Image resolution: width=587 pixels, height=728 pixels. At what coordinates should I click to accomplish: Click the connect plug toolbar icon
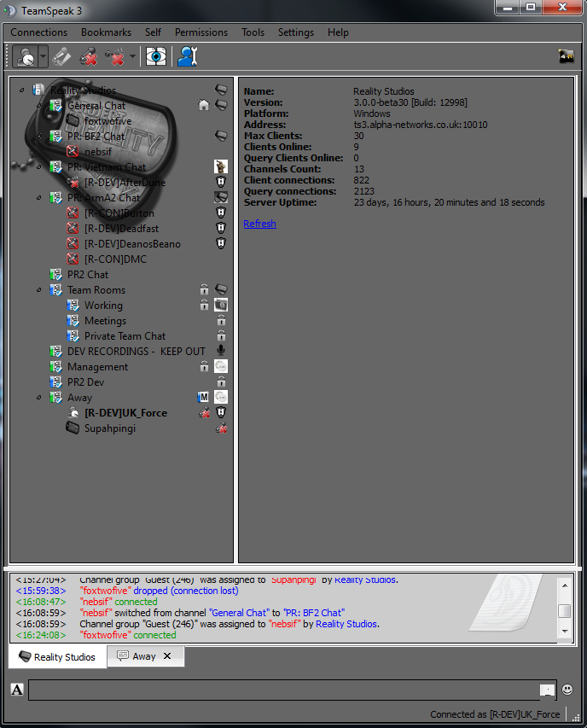click(61, 56)
